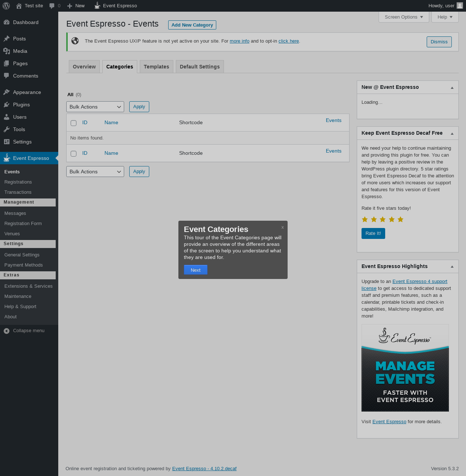The height and width of the screenshot is (476, 466).
Task: Open the Default Settings tab
Action: tap(200, 67)
